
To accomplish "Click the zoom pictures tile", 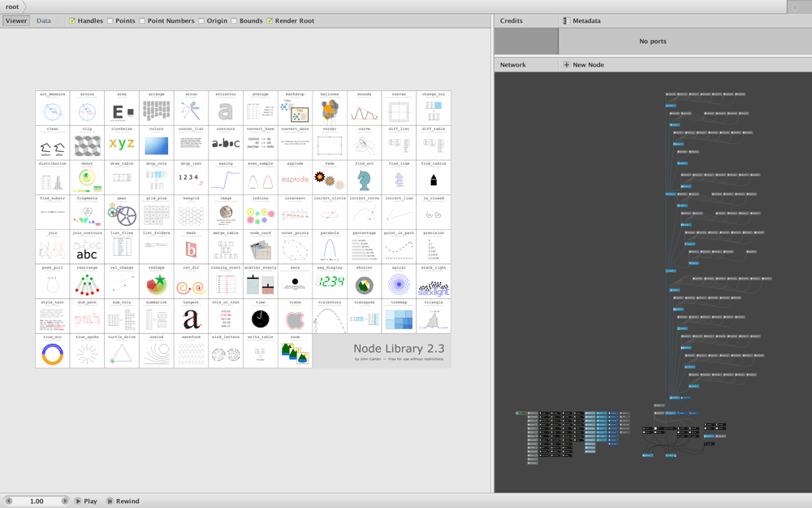I will tap(295, 351).
